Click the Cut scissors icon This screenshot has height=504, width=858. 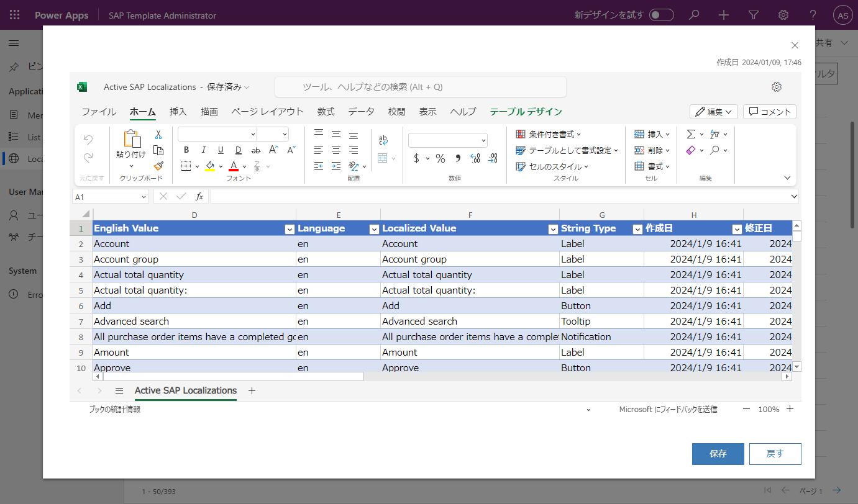(x=158, y=134)
